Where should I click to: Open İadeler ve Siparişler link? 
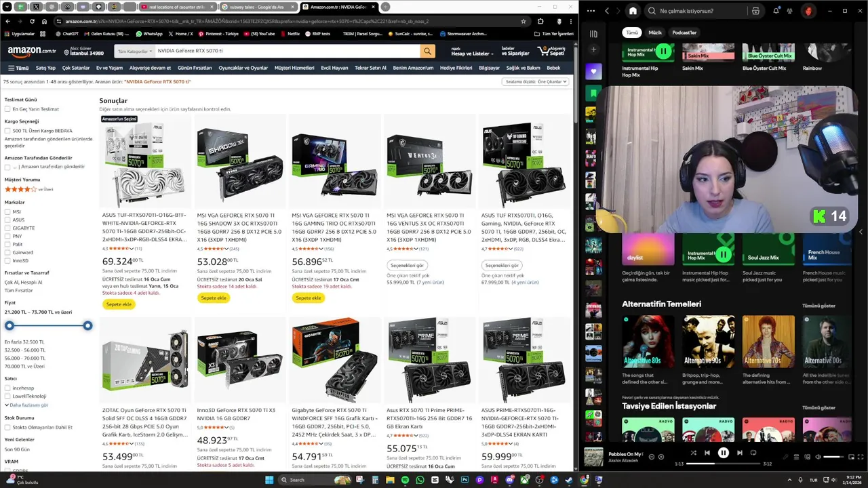[x=515, y=52]
